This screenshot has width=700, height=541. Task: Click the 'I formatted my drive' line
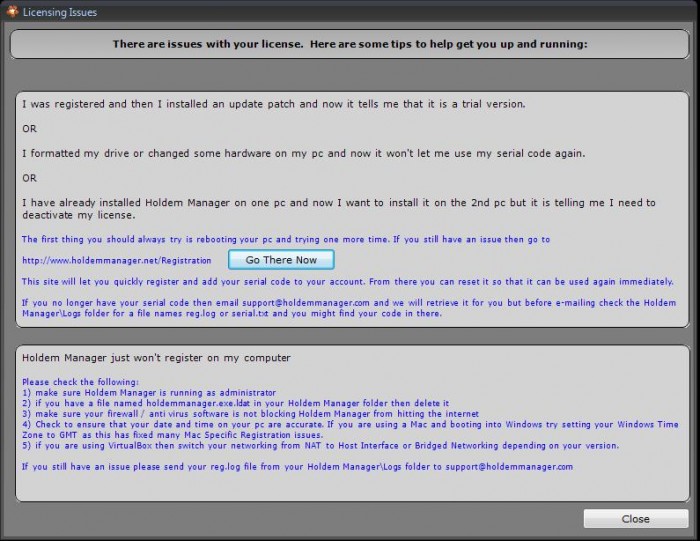click(x=304, y=154)
